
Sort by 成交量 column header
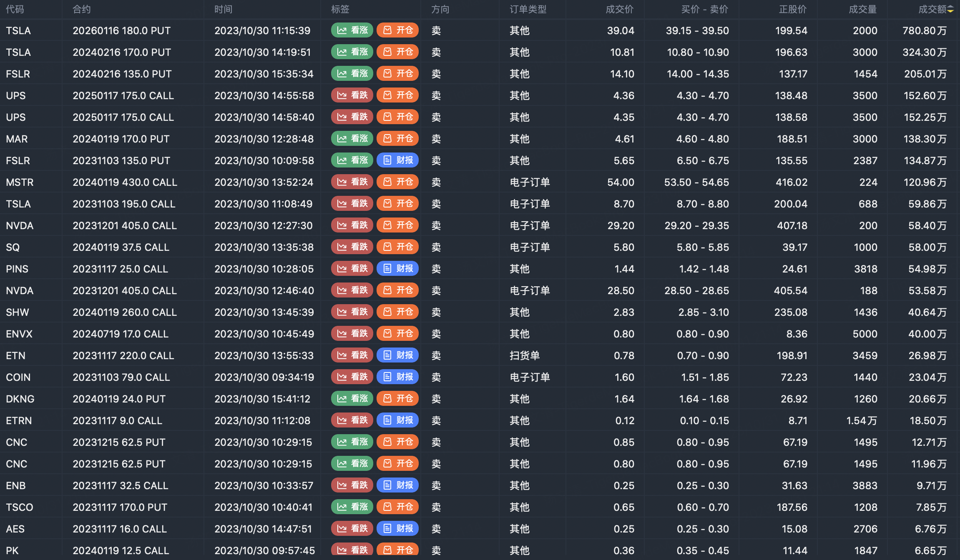point(862,10)
